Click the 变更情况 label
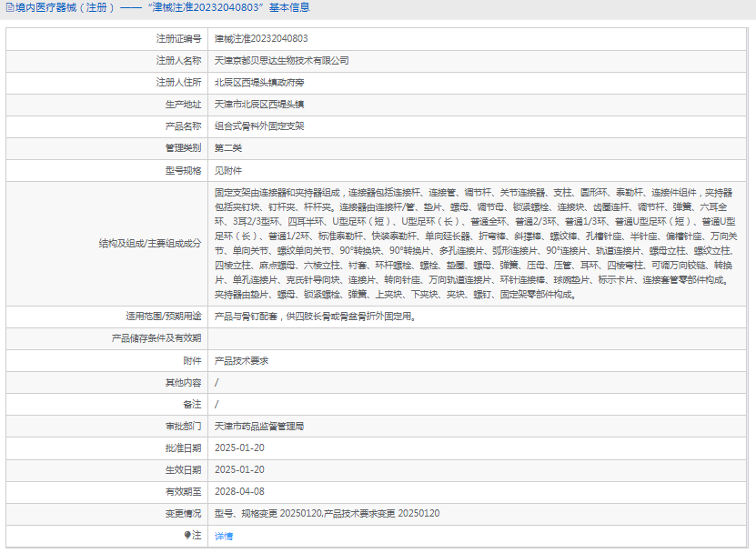The image size is (756, 553). point(183,514)
